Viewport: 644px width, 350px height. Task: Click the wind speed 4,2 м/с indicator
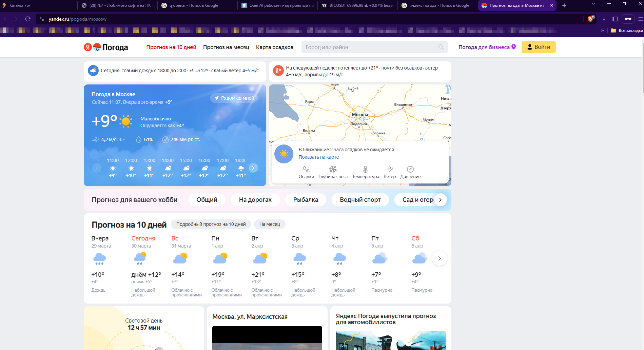point(109,139)
